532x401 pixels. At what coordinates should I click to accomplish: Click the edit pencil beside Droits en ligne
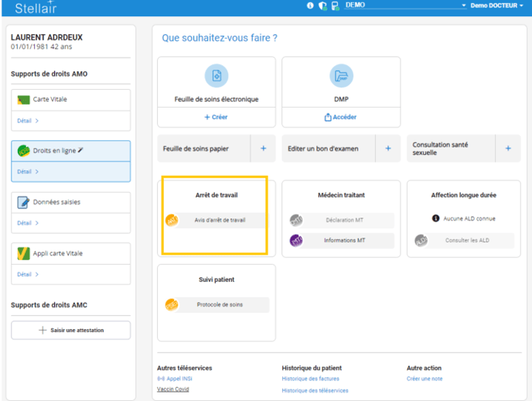pos(81,150)
